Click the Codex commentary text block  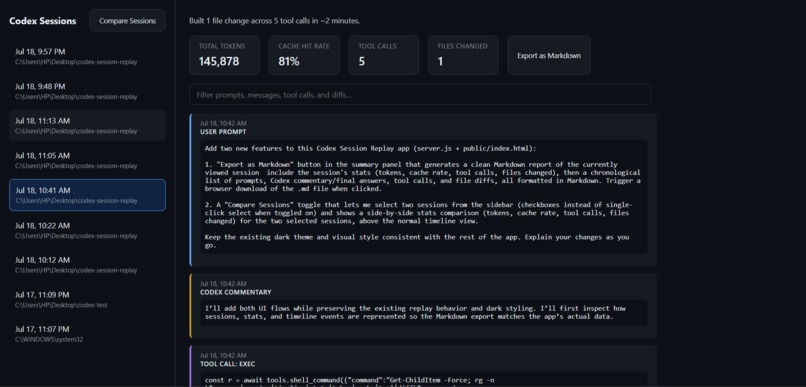pyautogui.click(x=424, y=312)
